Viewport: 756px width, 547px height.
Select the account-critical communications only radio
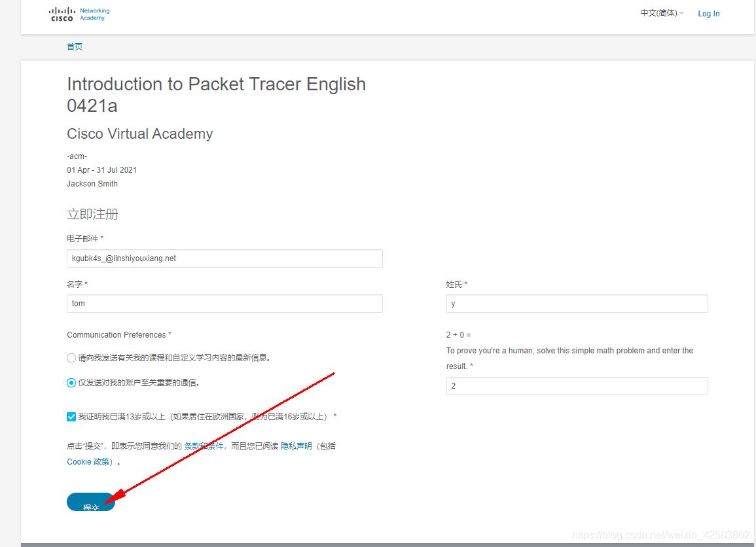71,383
